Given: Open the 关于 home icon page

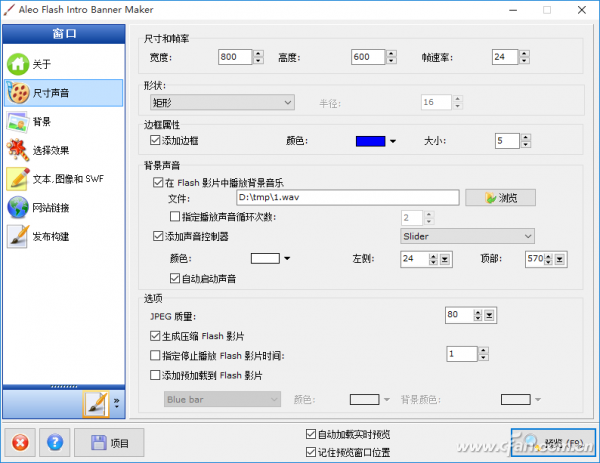Looking at the screenshot, I should point(18,64).
